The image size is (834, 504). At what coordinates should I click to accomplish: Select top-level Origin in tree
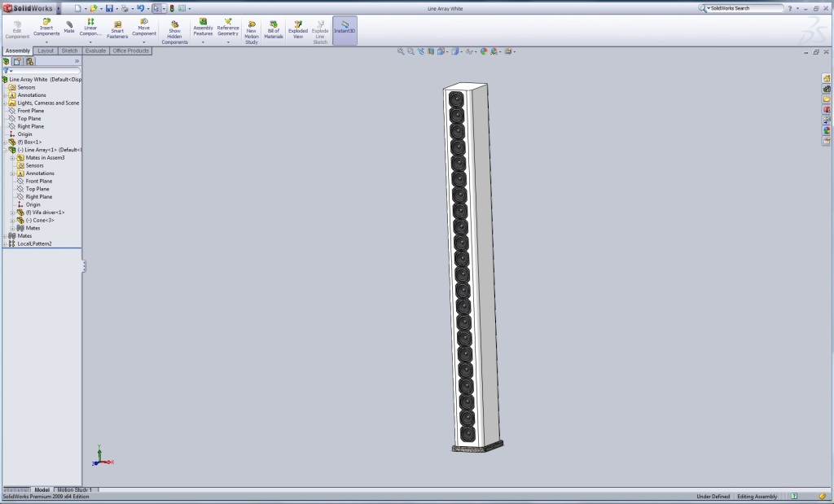coord(25,134)
